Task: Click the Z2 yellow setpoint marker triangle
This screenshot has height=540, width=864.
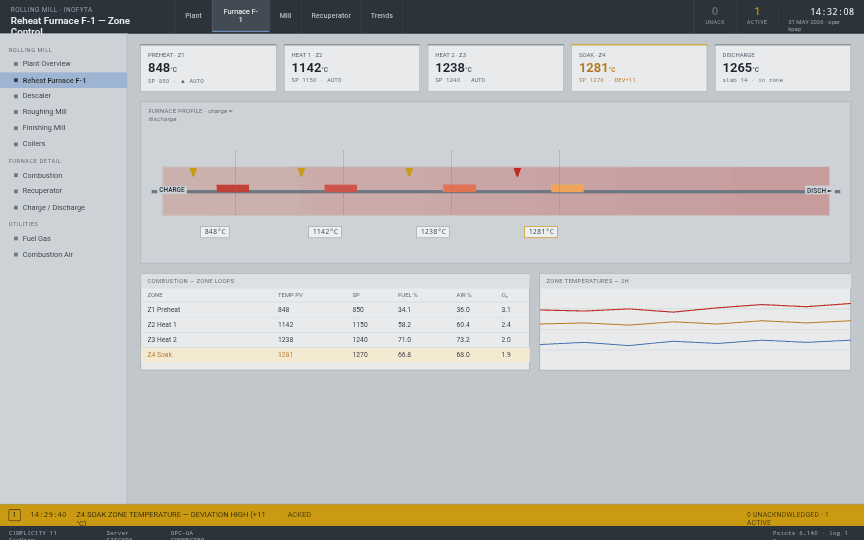Action: click(301, 172)
